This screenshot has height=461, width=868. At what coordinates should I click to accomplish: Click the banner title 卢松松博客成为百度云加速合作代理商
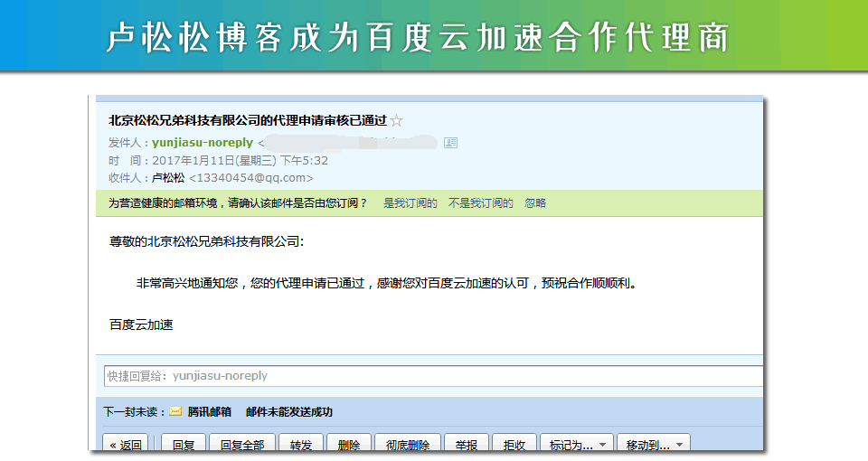click(x=418, y=38)
